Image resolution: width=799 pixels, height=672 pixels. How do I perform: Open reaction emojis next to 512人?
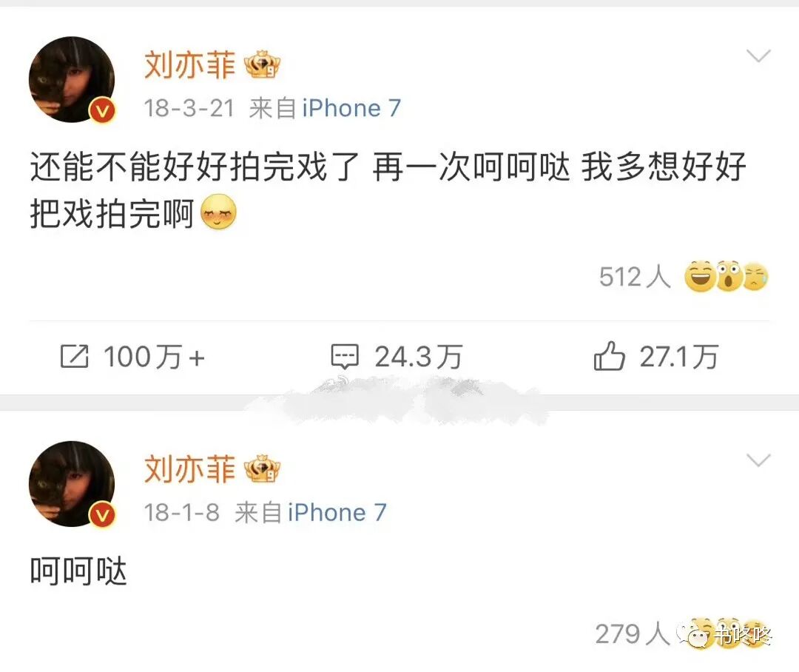point(726,276)
